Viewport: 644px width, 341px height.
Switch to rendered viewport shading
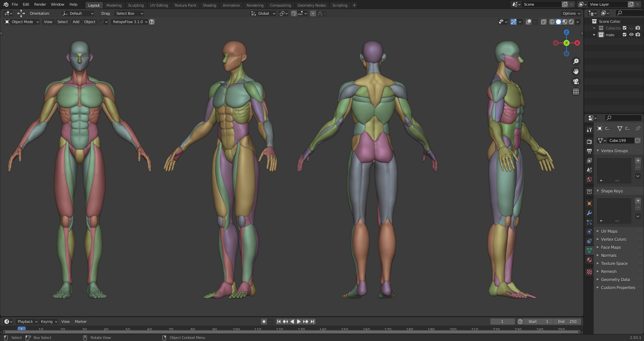571,22
